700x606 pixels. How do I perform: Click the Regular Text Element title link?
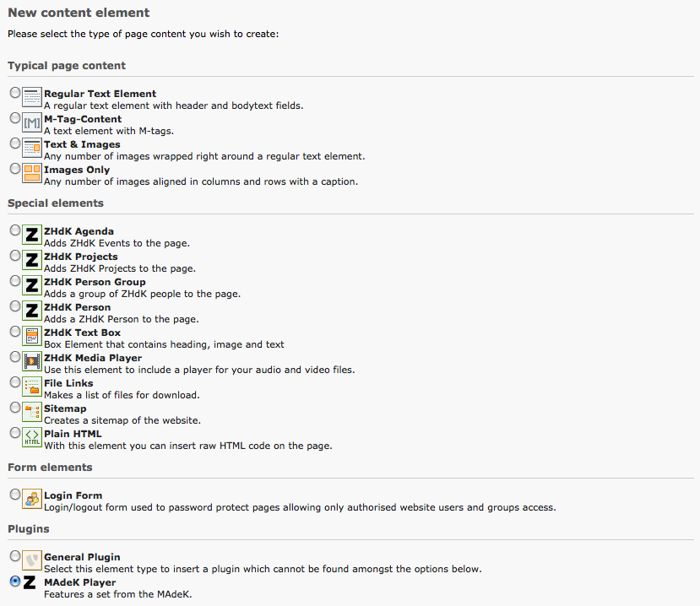(100, 94)
